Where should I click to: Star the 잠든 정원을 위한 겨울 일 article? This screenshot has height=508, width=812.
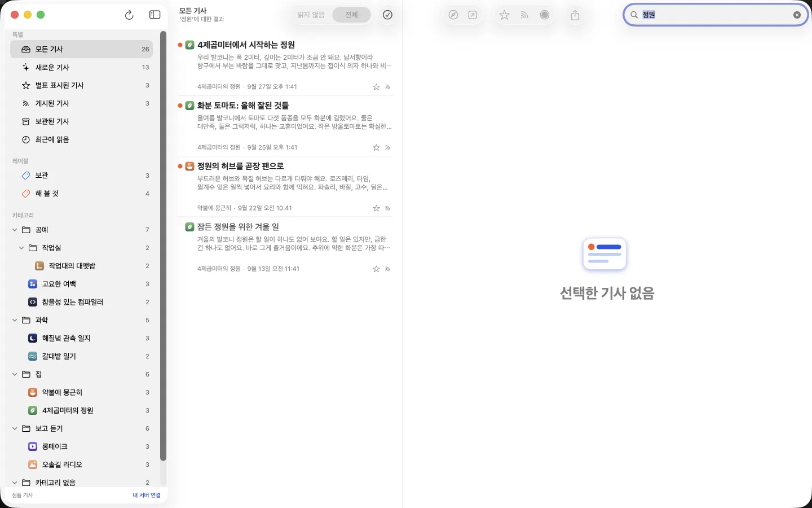pos(376,269)
